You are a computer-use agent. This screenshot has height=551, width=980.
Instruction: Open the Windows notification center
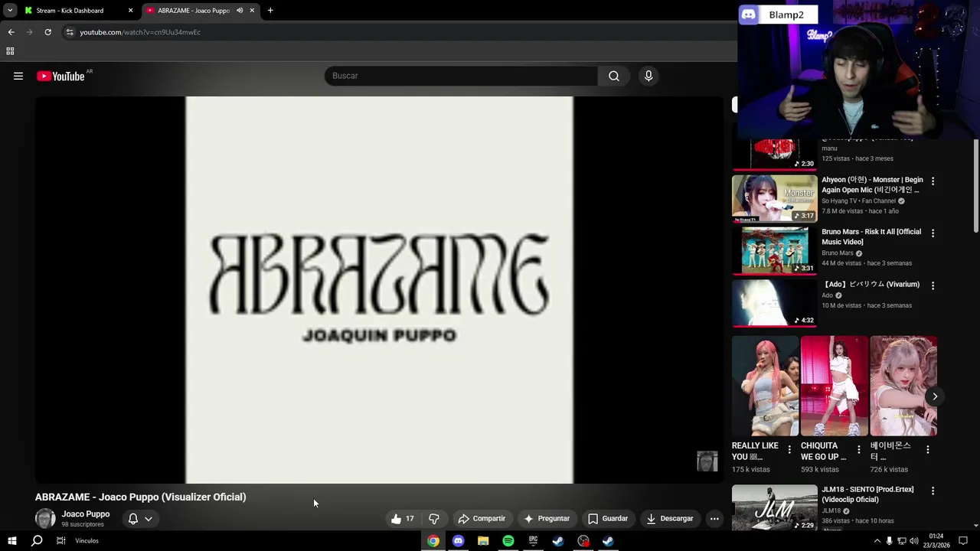coord(963,541)
